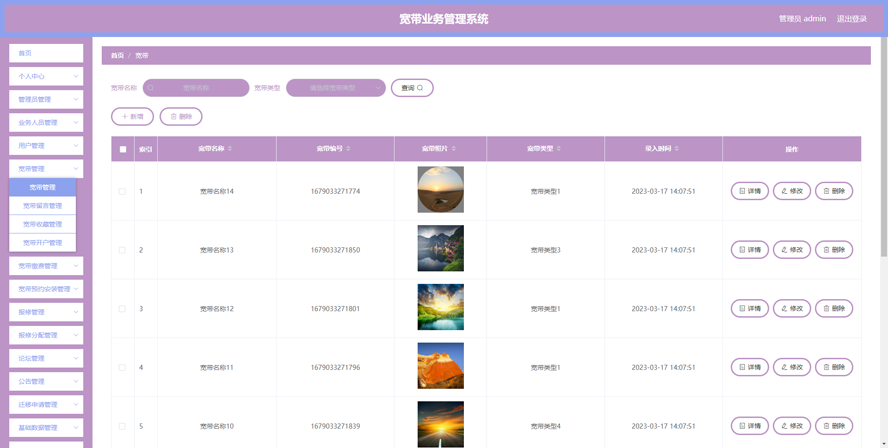Expand the 宽带缴费管理 sidebar menu

(x=46, y=266)
